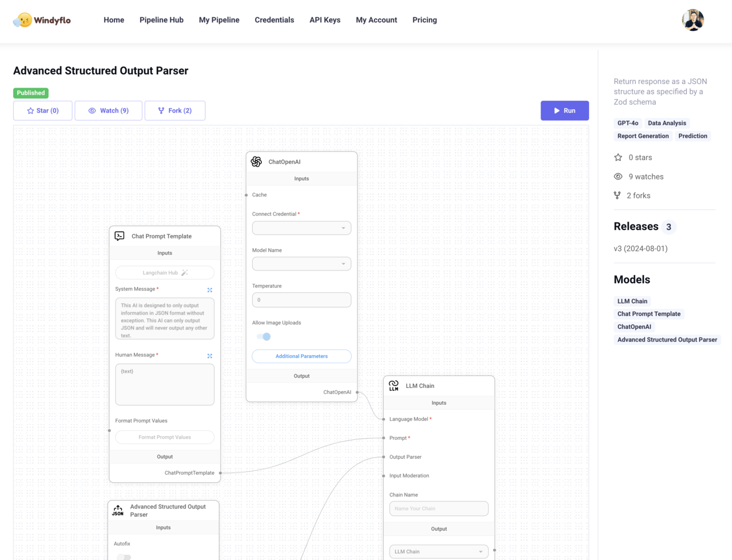Click the Published status badge
Image resolution: width=732 pixels, height=560 pixels.
[x=31, y=93]
